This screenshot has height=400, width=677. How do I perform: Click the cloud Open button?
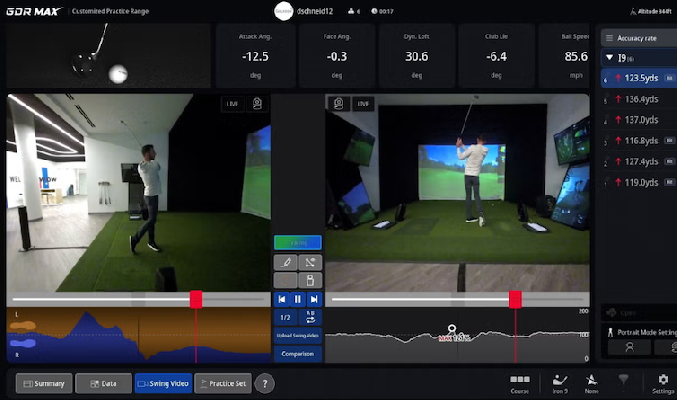point(639,312)
